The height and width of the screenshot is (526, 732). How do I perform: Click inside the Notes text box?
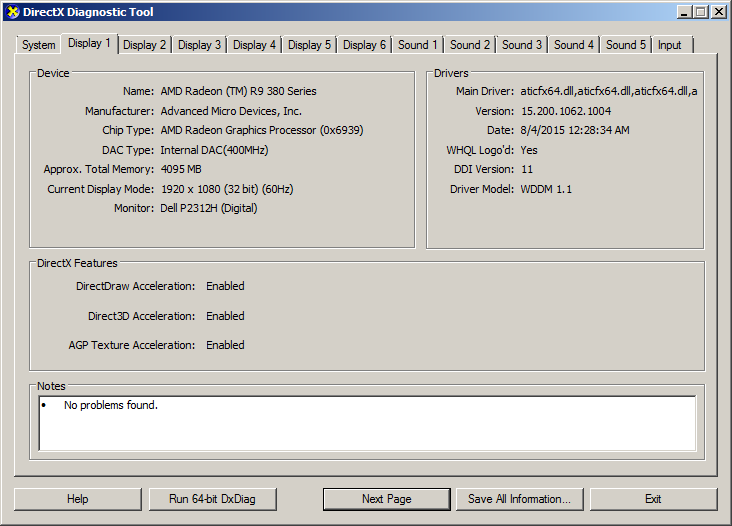[x=367, y=423]
